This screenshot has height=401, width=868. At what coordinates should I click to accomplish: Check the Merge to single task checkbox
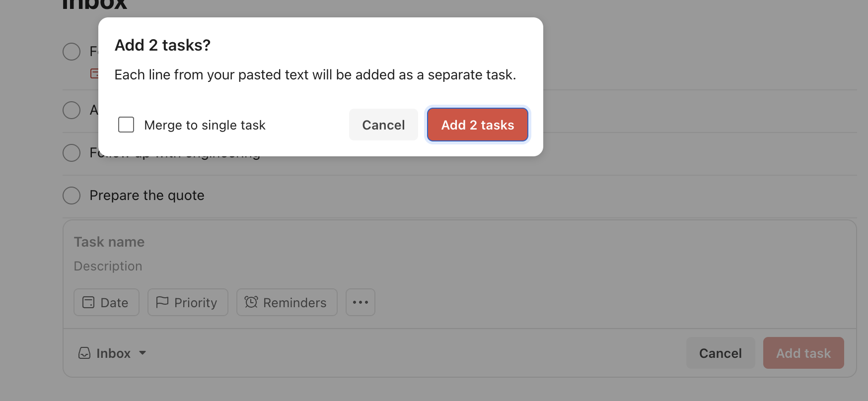click(x=126, y=125)
